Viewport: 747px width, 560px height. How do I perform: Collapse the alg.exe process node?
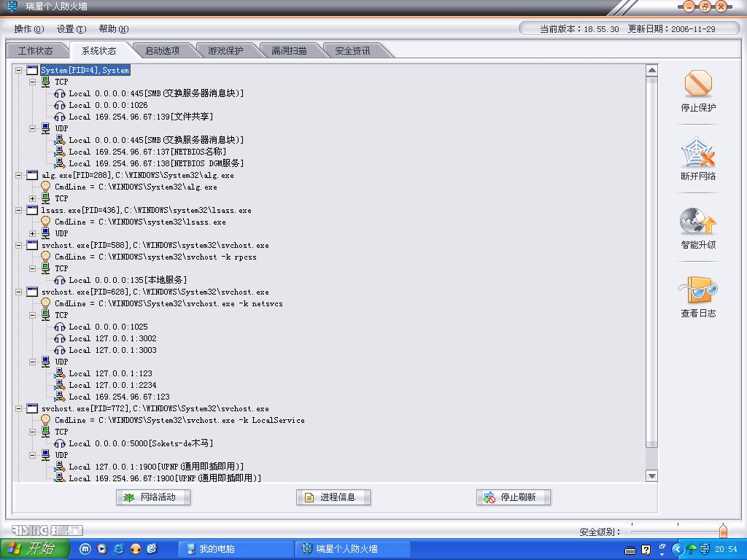point(18,175)
